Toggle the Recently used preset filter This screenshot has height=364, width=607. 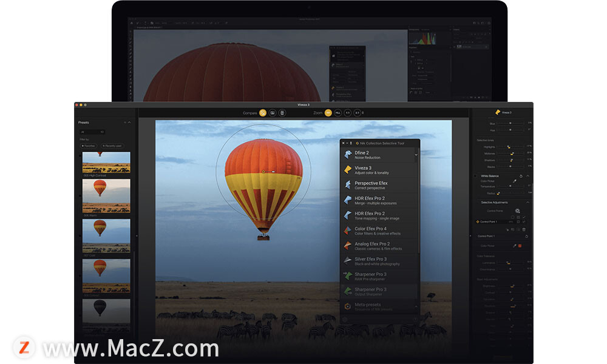tap(112, 146)
